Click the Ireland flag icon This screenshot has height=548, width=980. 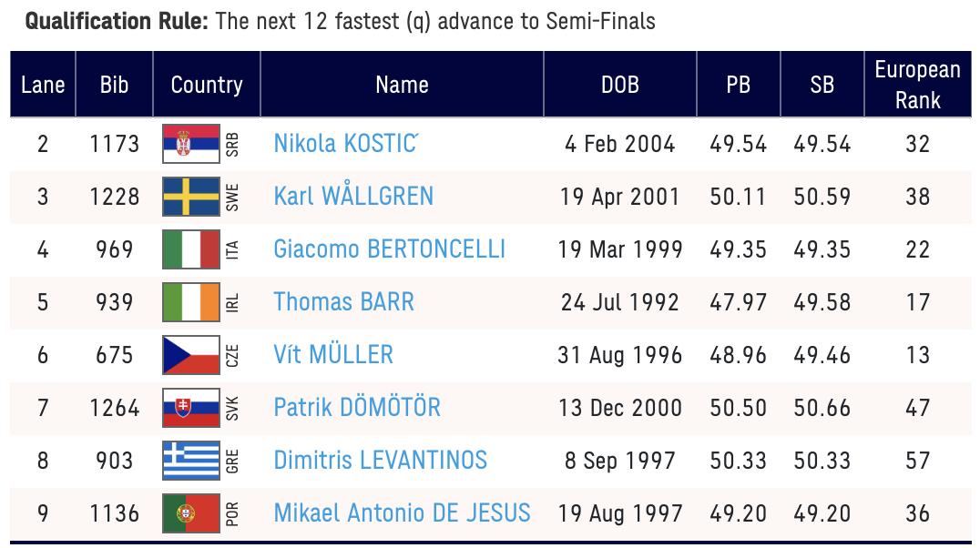[x=190, y=302]
